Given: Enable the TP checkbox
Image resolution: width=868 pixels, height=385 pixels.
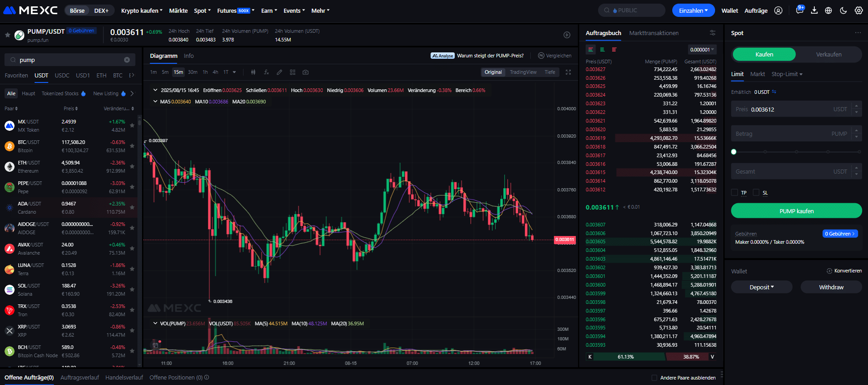Looking at the screenshot, I should coord(734,192).
